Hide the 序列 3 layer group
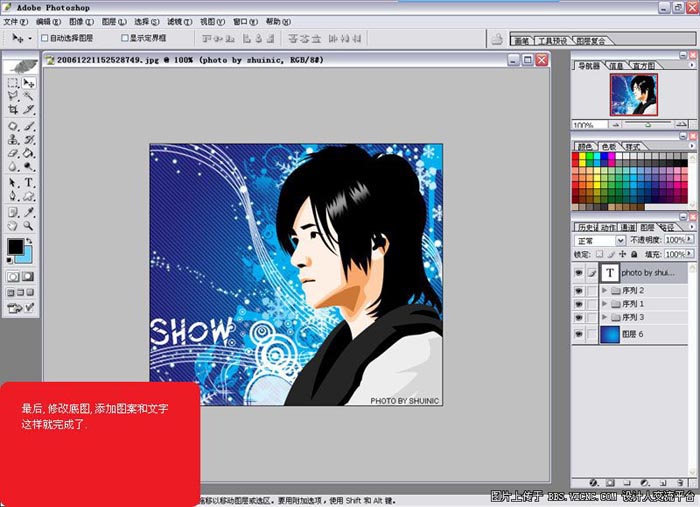 point(579,317)
